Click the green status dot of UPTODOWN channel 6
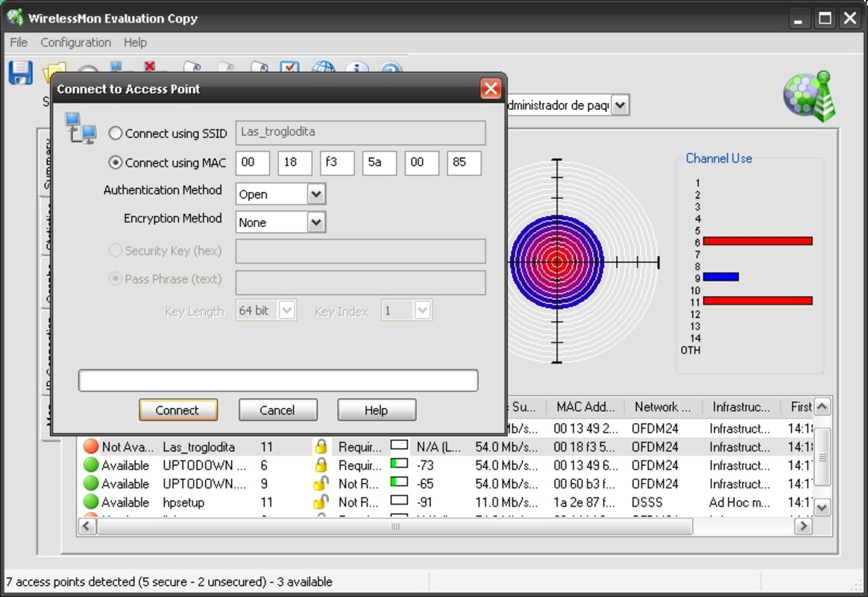The image size is (868, 597). (91, 465)
